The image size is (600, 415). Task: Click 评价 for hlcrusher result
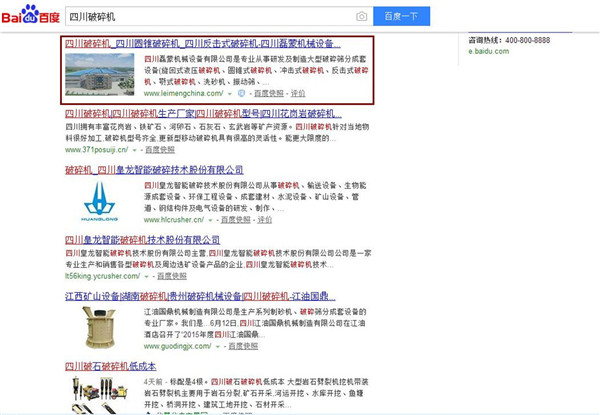(264, 220)
